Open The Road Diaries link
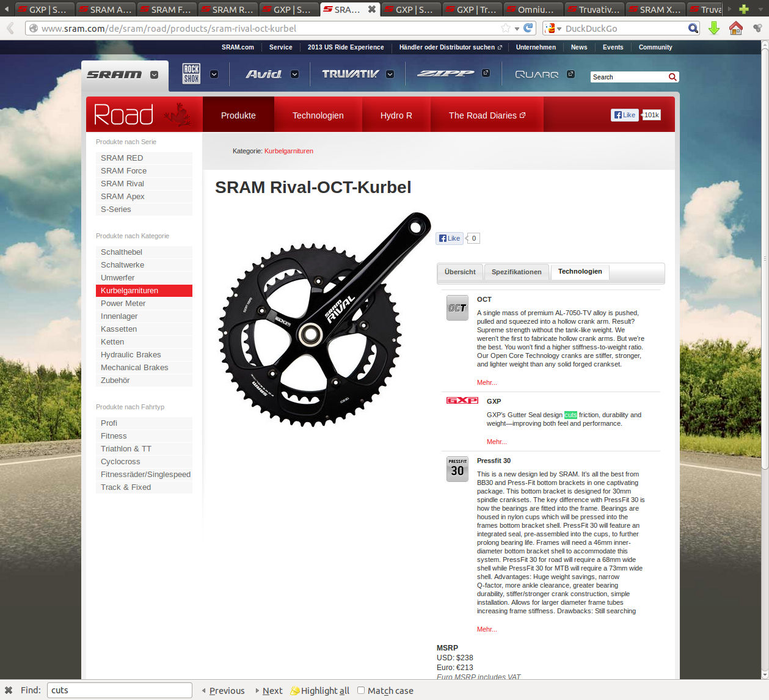The height and width of the screenshot is (700, 769). [487, 115]
